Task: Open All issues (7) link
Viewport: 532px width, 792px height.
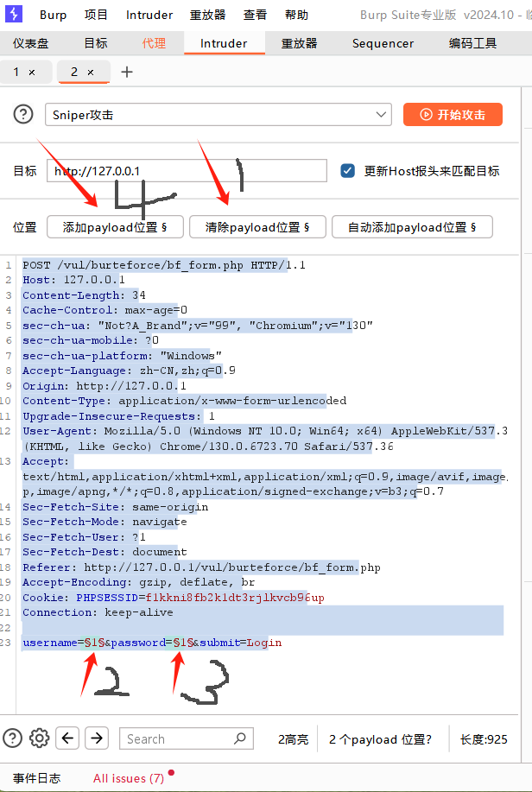Action: pyautogui.click(x=129, y=778)
